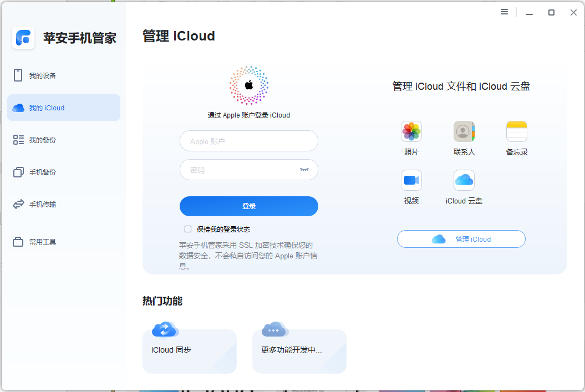This screenshot has width=585, height=392.
Task: Click the 更多功能开发中 cloud icon
Action: point(274,328)
